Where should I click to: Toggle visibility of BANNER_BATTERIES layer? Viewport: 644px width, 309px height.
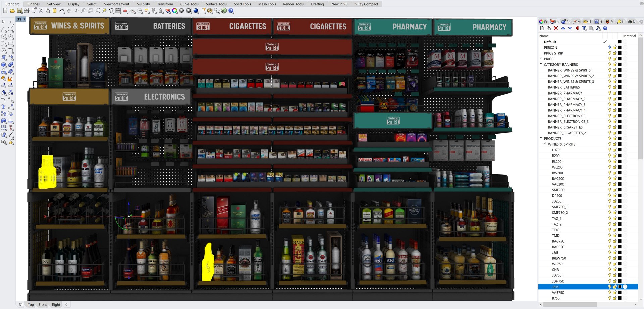(610, 87)
